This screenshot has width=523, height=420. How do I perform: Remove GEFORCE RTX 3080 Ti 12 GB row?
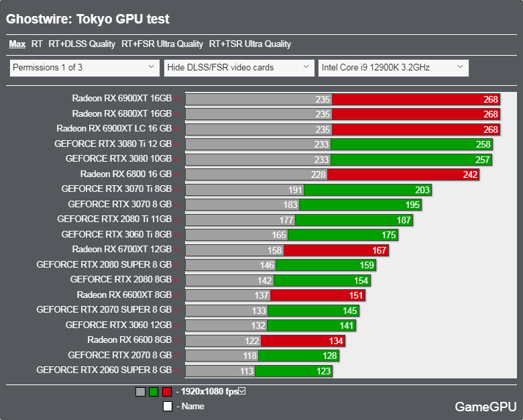pos(176,144)
